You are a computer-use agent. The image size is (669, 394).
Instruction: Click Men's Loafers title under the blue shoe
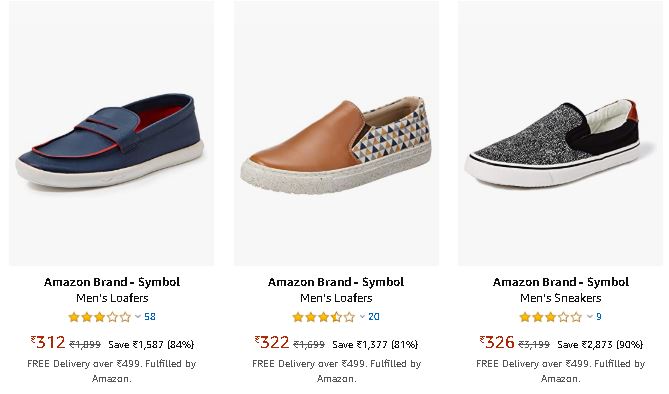[x=112, y=298]
